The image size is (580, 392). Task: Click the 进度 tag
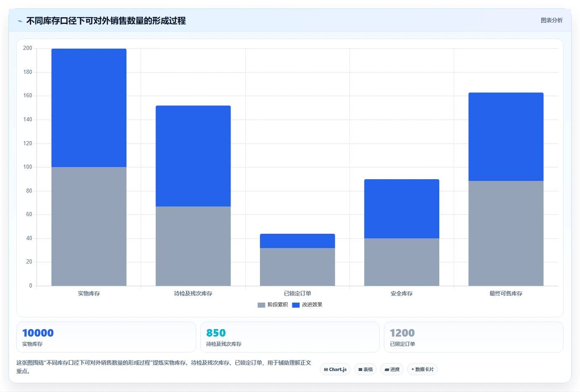click(x=392, y=369)
